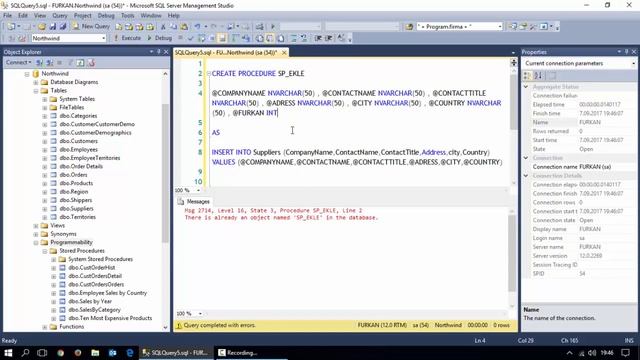
Task: Open the Program.firma find combo box
Action: coord(500,27)
